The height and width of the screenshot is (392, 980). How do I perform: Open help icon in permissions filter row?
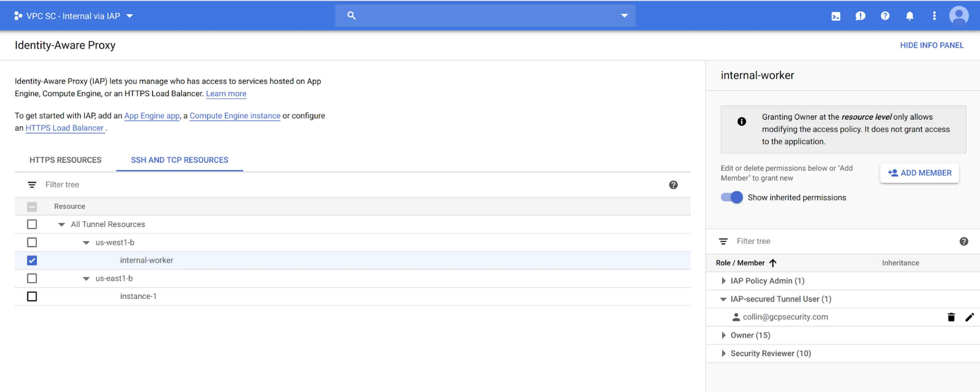(x=964, y=241)
